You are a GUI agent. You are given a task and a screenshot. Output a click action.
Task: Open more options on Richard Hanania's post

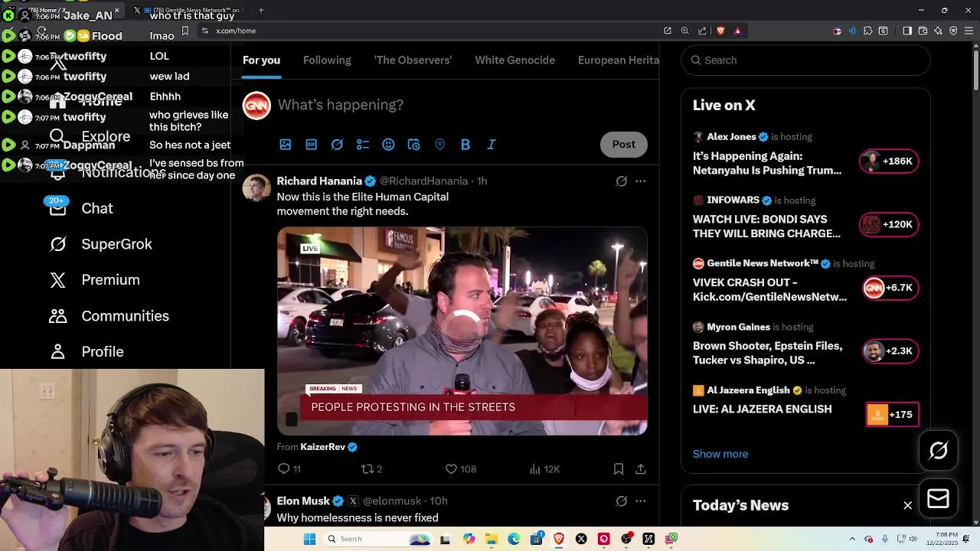click(641, 181)
